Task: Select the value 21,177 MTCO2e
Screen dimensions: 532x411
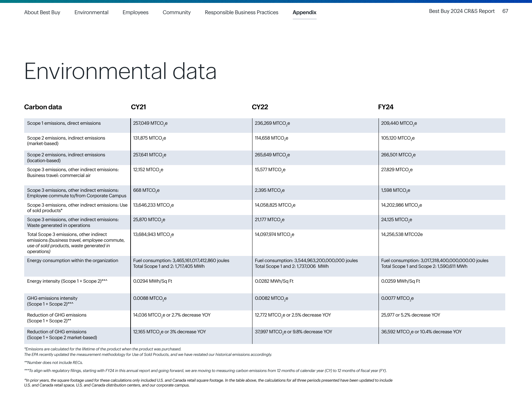Action: pos(270,220)
